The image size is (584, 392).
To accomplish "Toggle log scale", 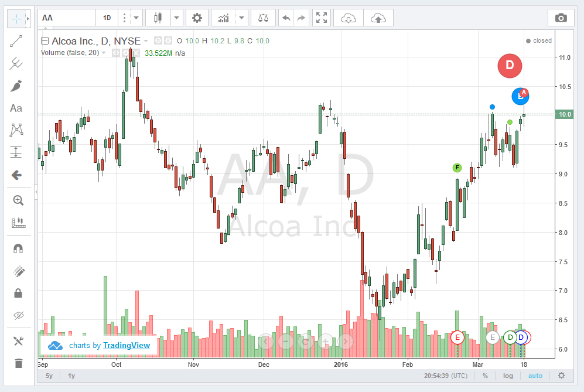I will click(x=508, y=376).
